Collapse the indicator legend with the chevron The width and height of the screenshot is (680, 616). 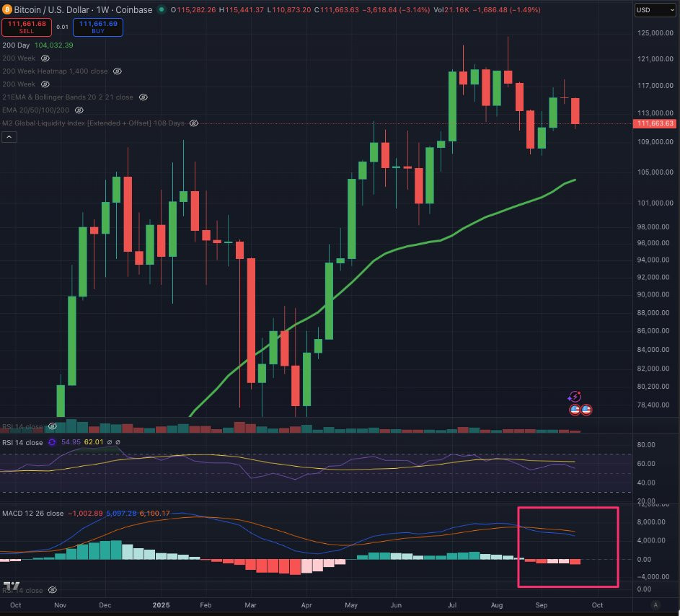[x=9, y=137]
